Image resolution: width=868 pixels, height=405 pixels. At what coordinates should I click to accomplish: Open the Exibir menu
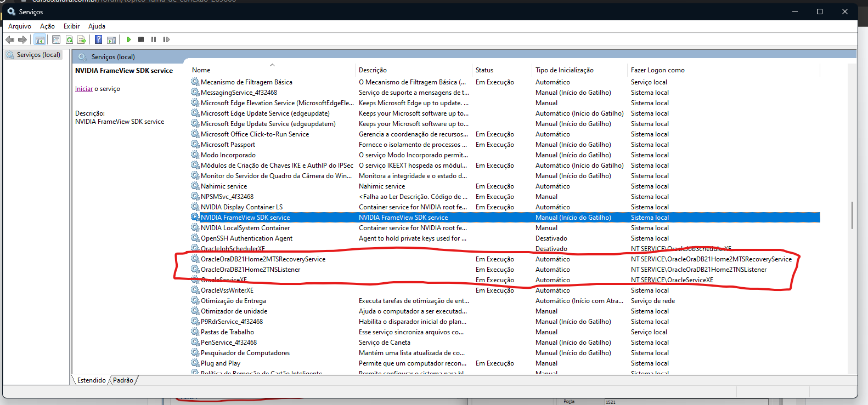tap(71, 26)
